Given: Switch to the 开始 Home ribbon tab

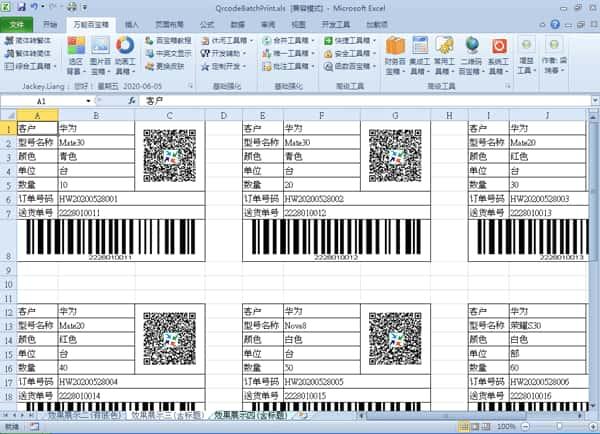Looking at the screenshot, I should 50,25.
